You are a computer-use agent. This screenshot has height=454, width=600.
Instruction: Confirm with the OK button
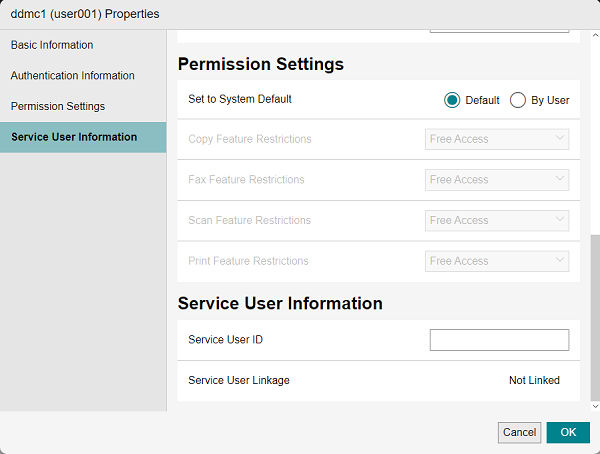point(568,433)
